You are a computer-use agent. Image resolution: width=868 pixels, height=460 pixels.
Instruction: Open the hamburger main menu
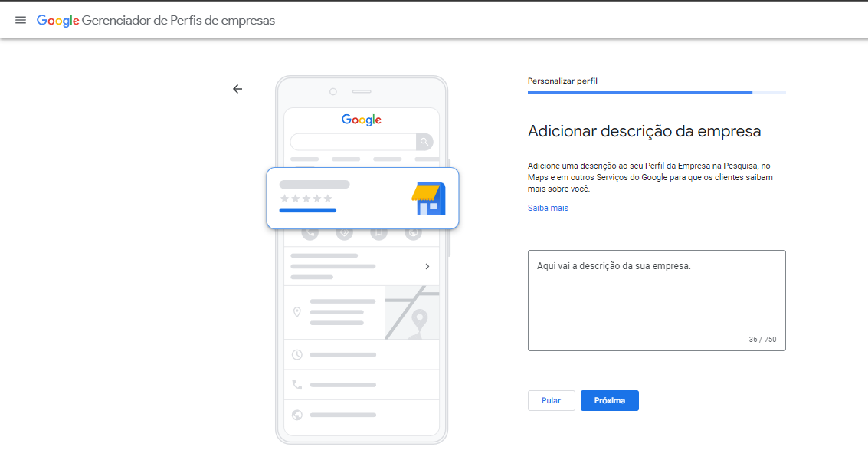pos(21,20)
